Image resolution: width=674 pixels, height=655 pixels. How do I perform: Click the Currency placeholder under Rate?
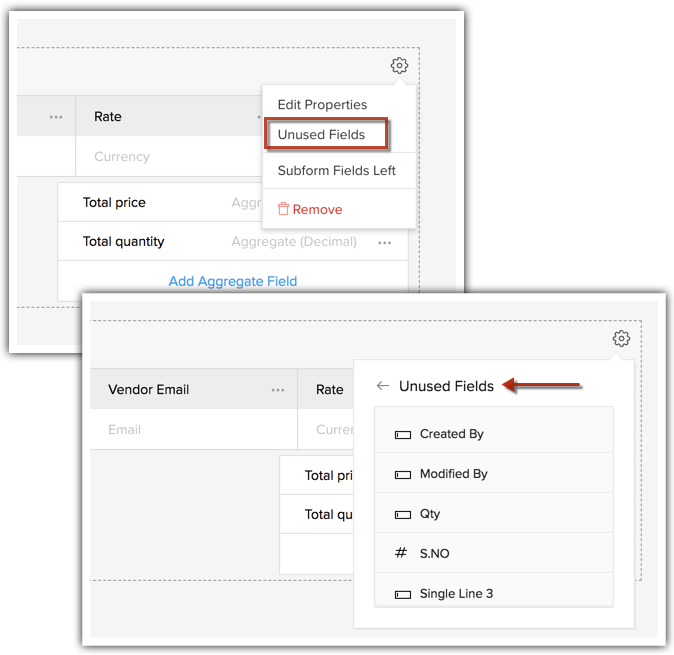tap(122, 157)
